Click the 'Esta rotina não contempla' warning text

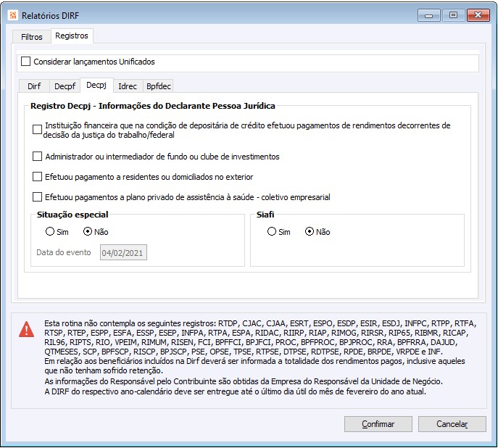(260, 338)
